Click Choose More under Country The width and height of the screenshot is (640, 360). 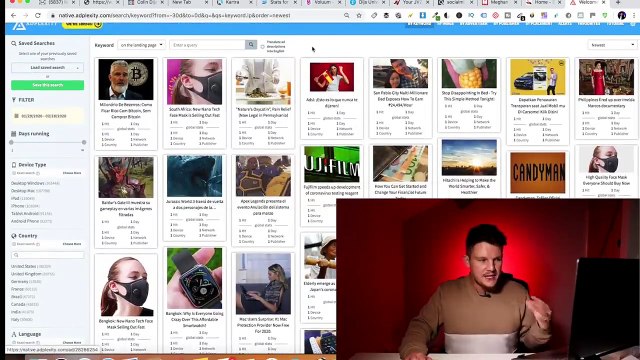point(72,244)
